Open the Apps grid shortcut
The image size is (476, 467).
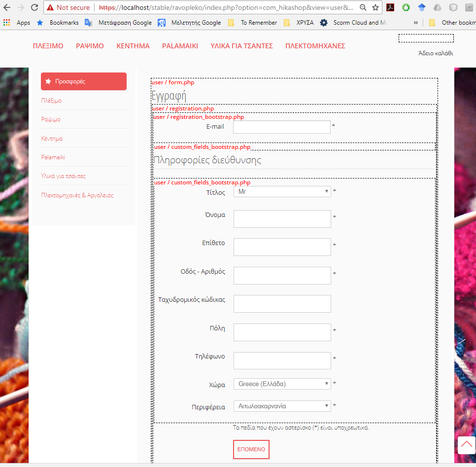point(17,23)
